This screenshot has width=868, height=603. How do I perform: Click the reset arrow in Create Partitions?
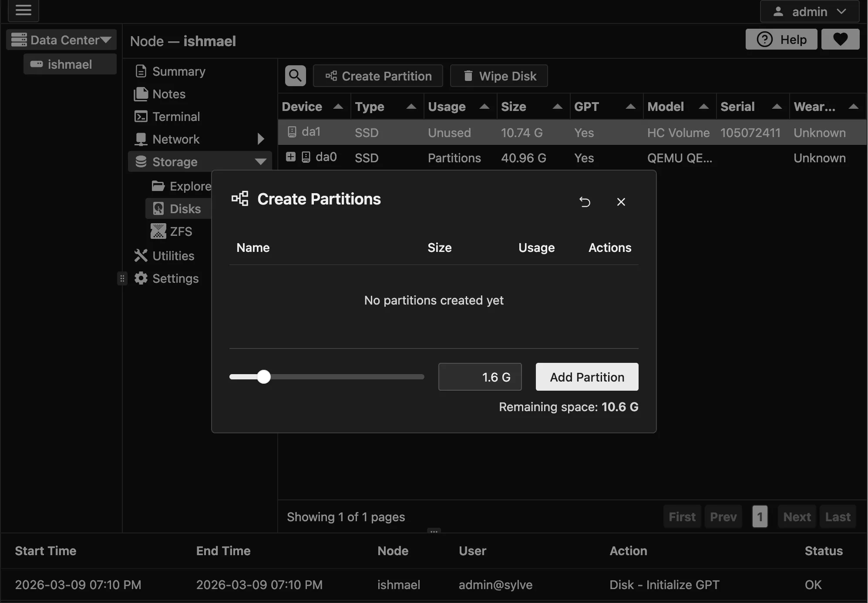coord(585,202)
